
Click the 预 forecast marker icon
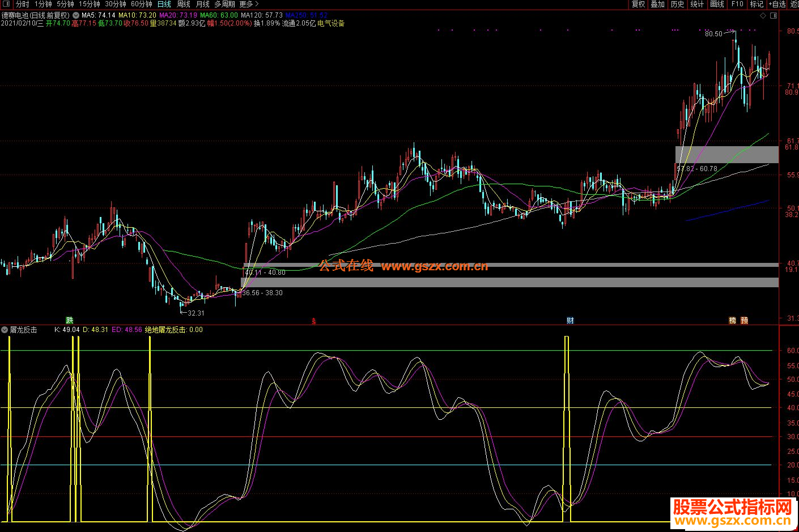click(744, 320)
